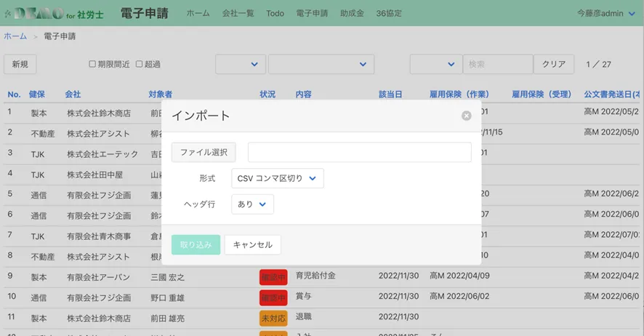The image size is (644, 336).
Task: Open ホーム in the top navigation
Action: point(198,13)
